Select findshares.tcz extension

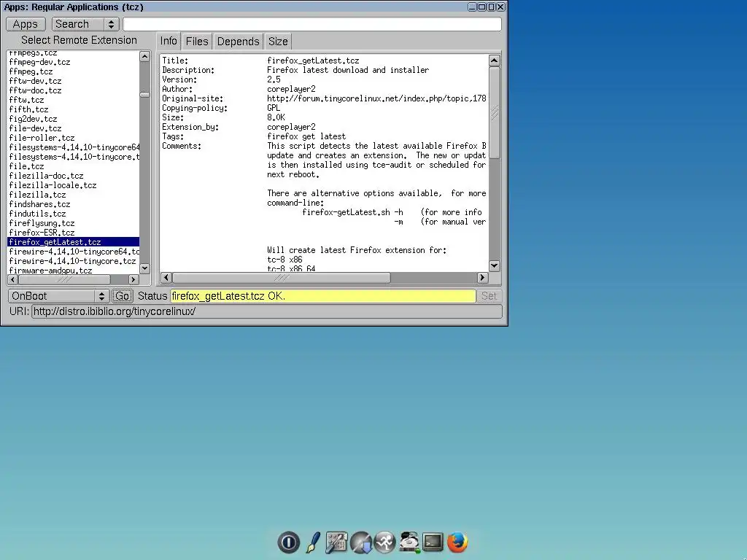[x=74, y=204]
